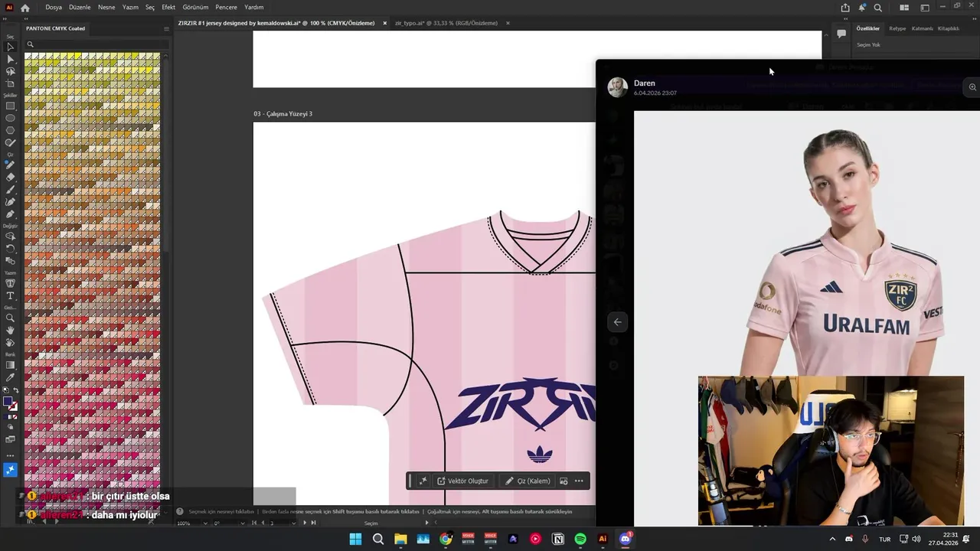This screenshot has height=551, width=980.
Task: Open the Search icon in Illustrator top bar
Action: (x=878, y=8)
